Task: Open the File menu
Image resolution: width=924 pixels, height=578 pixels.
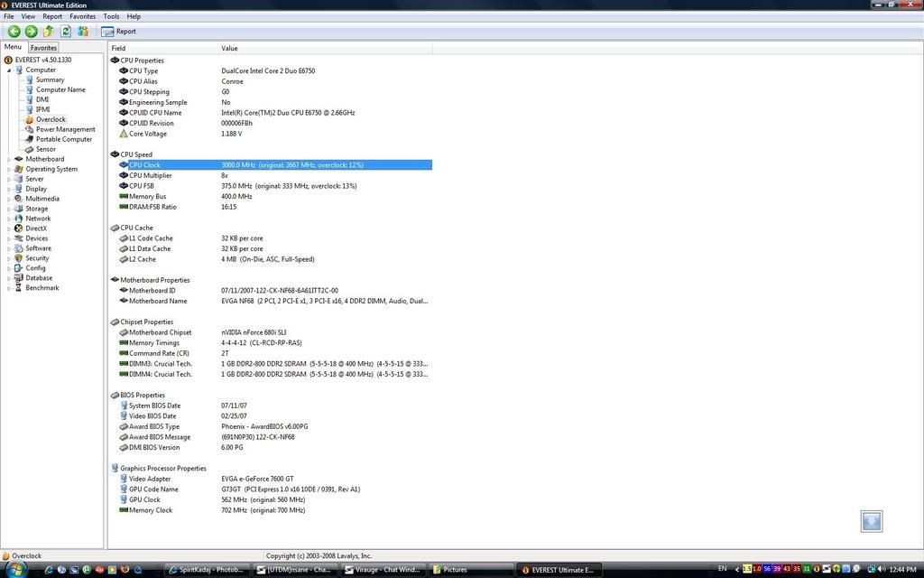Action: pyautogui.click(x=9, y=16)
